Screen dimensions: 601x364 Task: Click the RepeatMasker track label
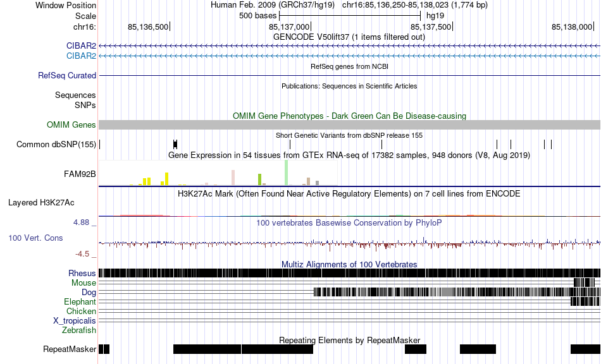click(x=70, y=349)
